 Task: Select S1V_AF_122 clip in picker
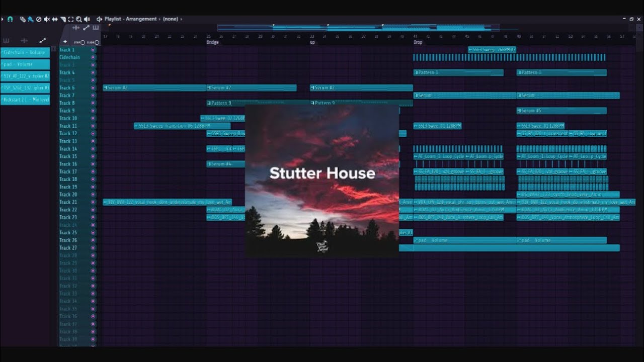pyautogui.click(x=25, y=76)
